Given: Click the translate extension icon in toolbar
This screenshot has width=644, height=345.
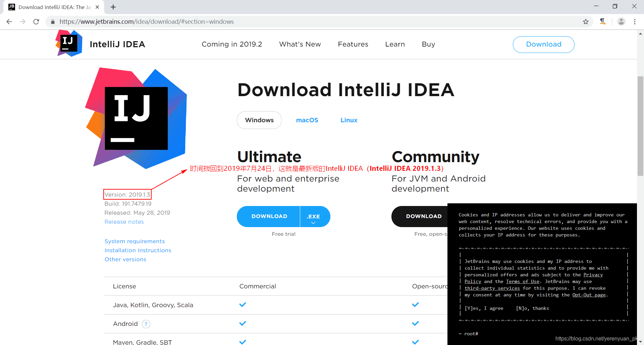Looking at the screenshot, I should tap(603, 22).
